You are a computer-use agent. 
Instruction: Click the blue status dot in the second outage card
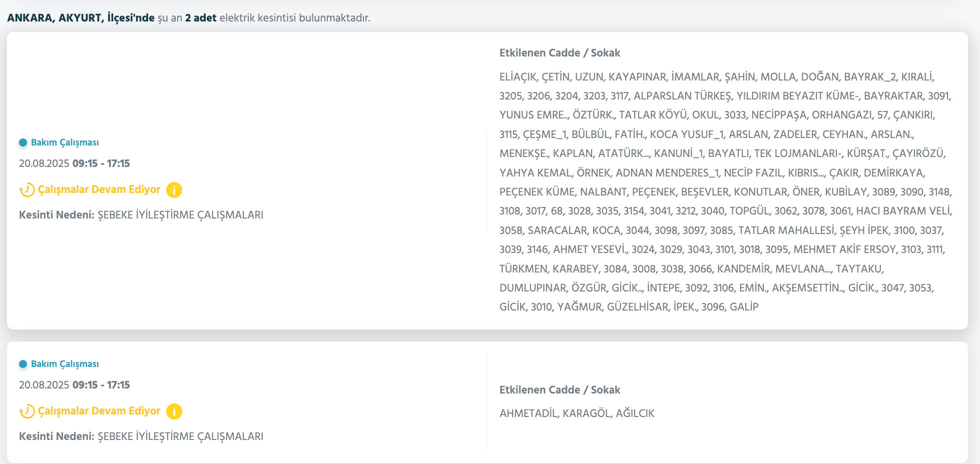pos(23,364)
